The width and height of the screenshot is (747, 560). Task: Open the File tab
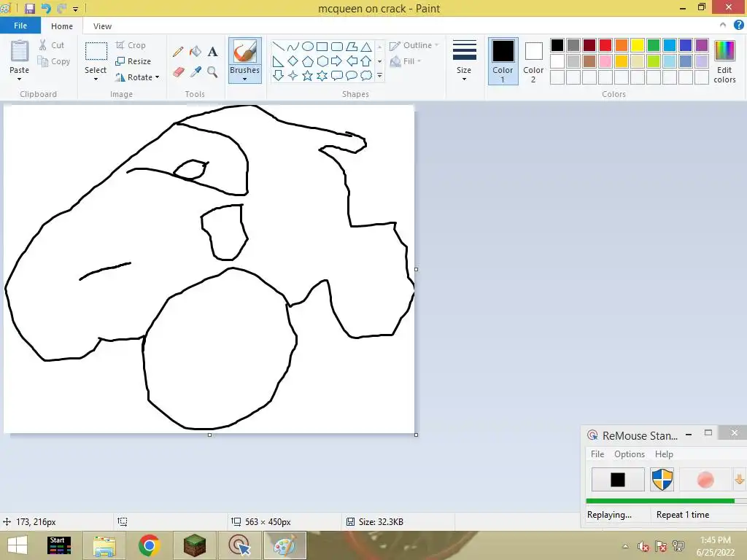click(20, 26)
